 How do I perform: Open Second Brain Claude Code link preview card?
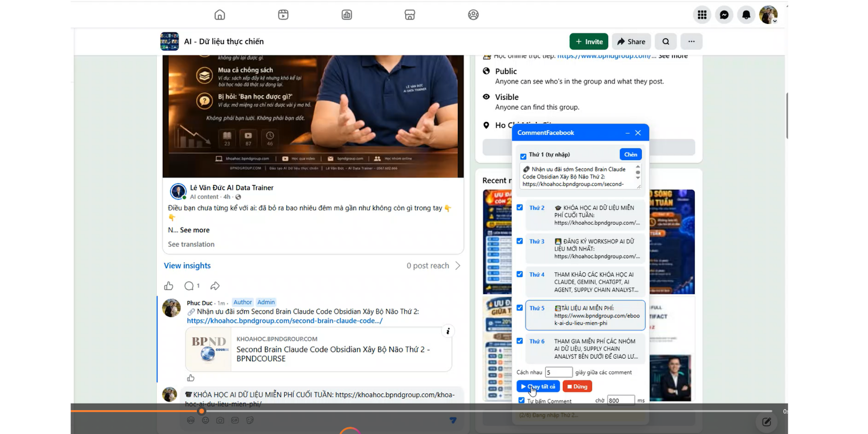(x=318, y=349)
